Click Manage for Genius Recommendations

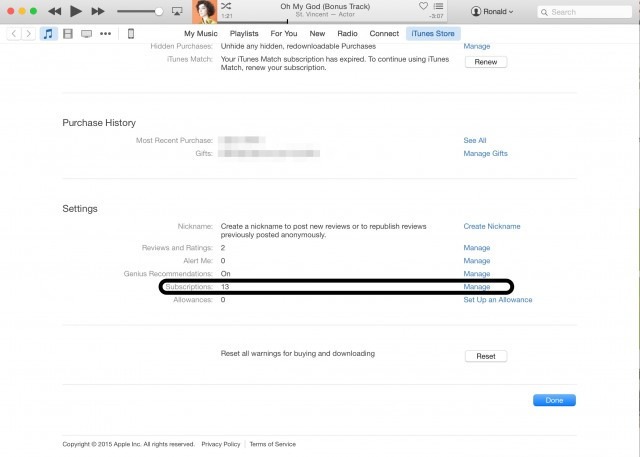477,274
